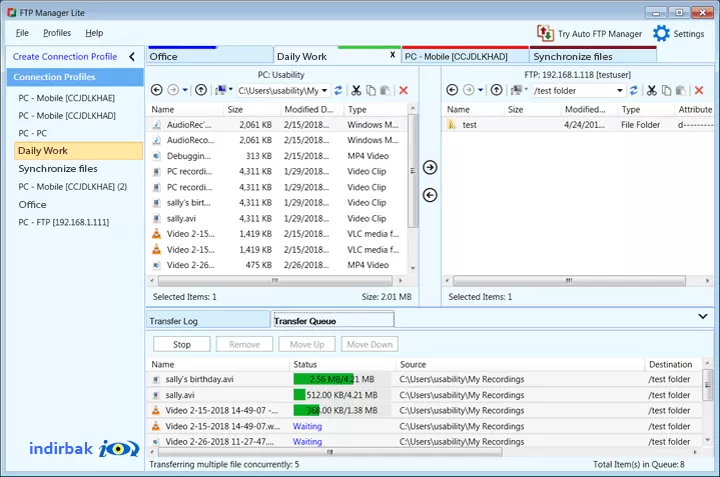Refresh the PC Usability file list
The height and width of the screenshot is (477, 720).
click(x=338, y=90)
